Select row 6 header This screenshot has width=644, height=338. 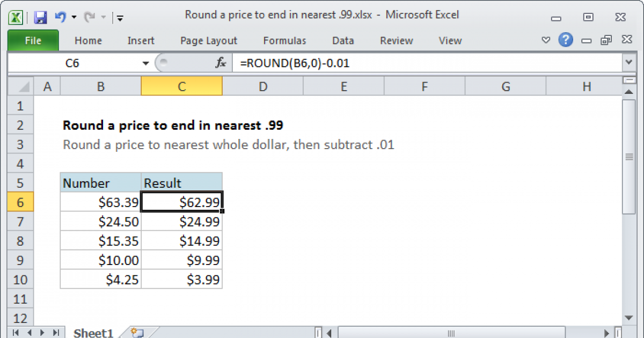coord(21,203)
